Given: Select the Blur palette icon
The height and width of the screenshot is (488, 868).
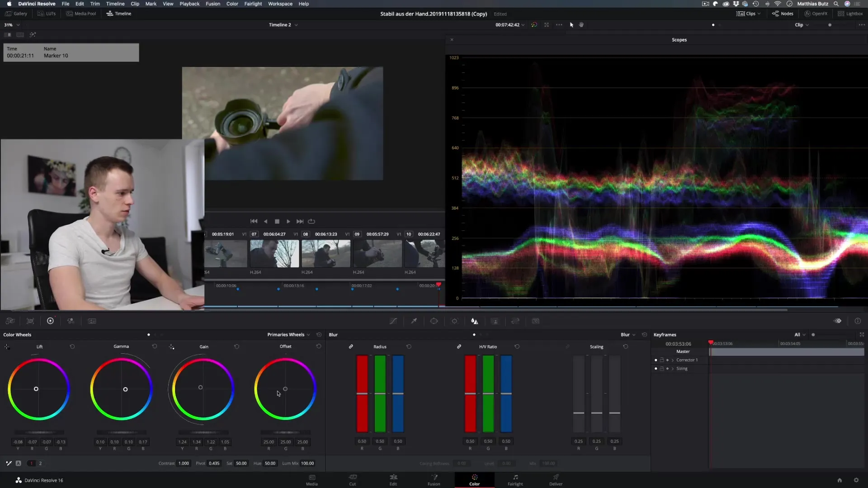Looking at the screenshot, I should (474, 321).
